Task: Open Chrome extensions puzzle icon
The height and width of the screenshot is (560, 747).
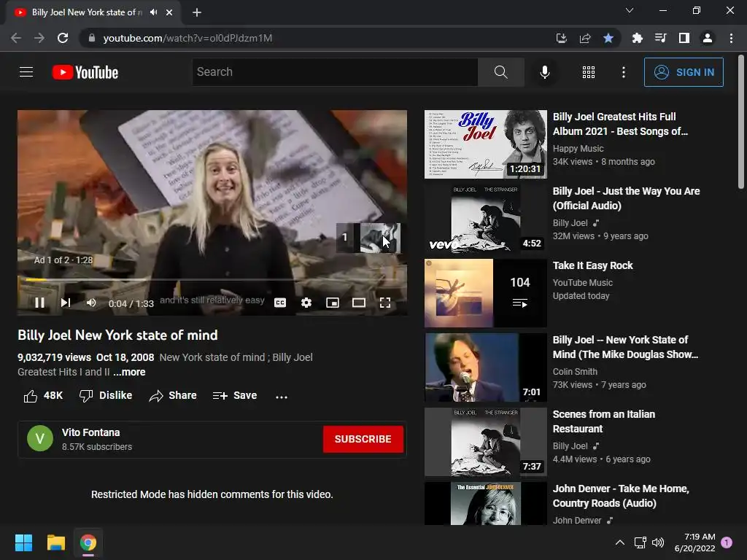Action: [637, 38]
